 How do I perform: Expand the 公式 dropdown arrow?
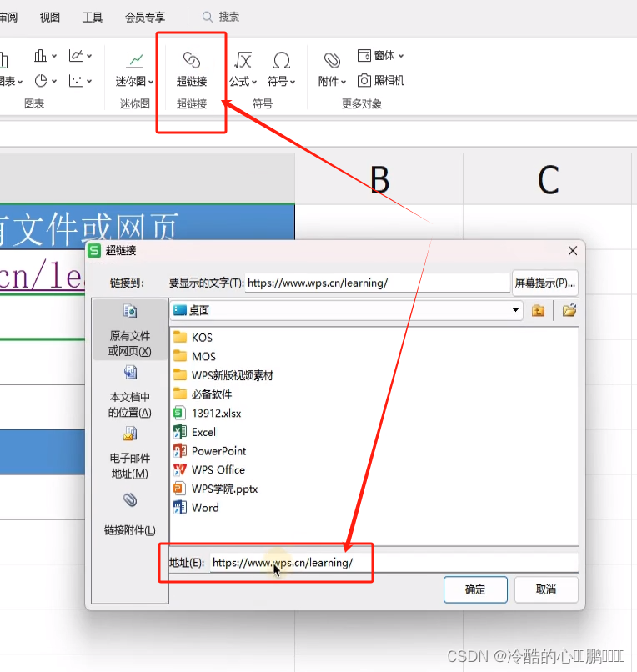click(x=254, y=82)
